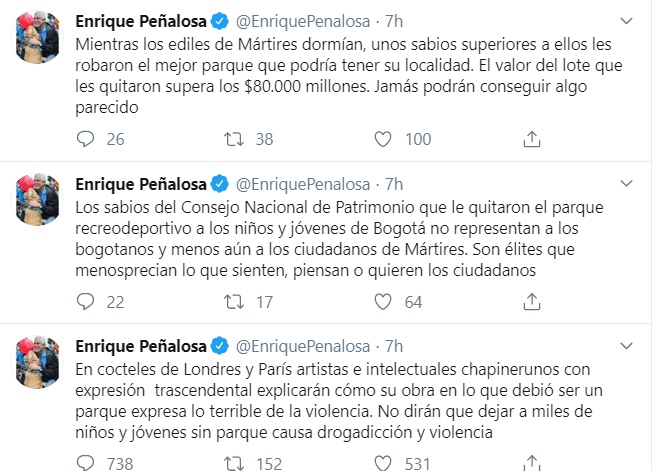Open Enrique Peñalosa's name on first tweet
This screenshot has width=658, height=471.
pos(140,21)
